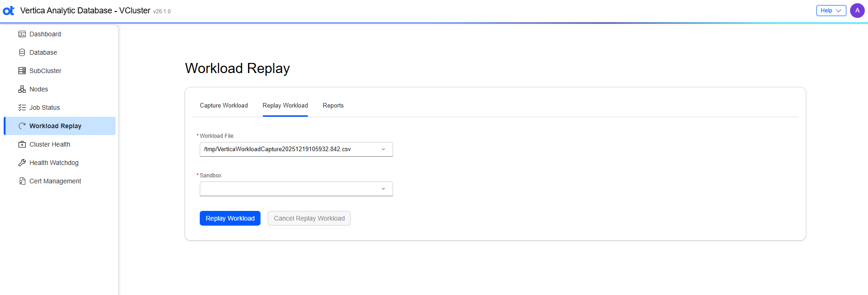The height and width of the screenshot is (295, 868).
Task: Click the Cancel Replay Workload button
Action: click(x=309, y=218)
